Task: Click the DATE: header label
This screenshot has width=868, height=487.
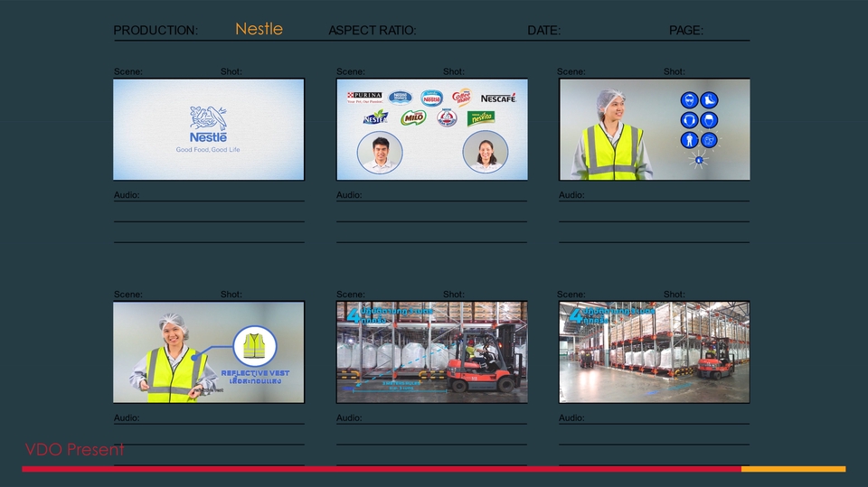Action: [543, 31]
